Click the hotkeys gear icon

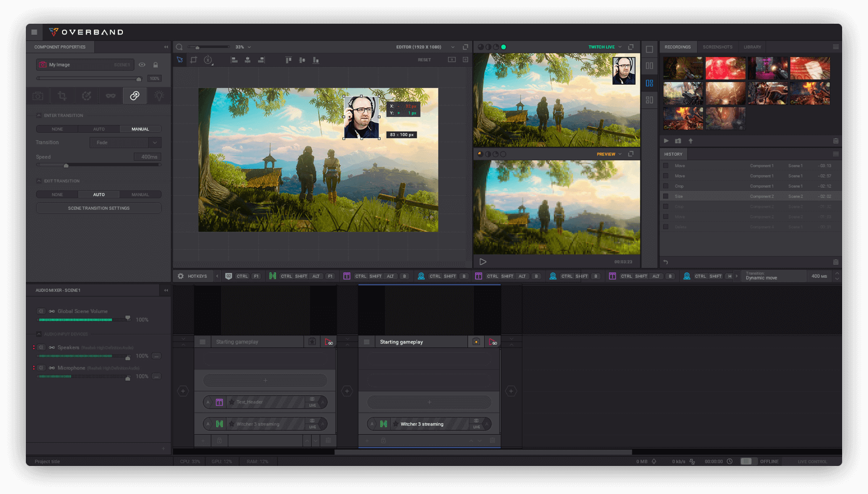click(181, 276)
